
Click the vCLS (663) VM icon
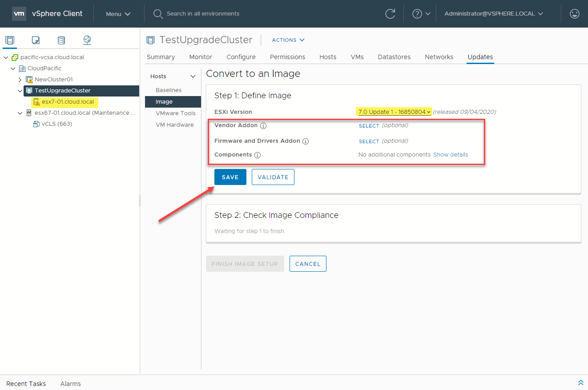click(36, 124)
